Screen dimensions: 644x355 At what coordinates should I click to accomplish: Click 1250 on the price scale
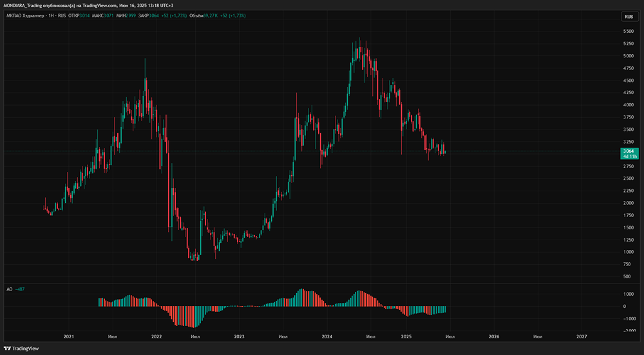pos(629,240)
